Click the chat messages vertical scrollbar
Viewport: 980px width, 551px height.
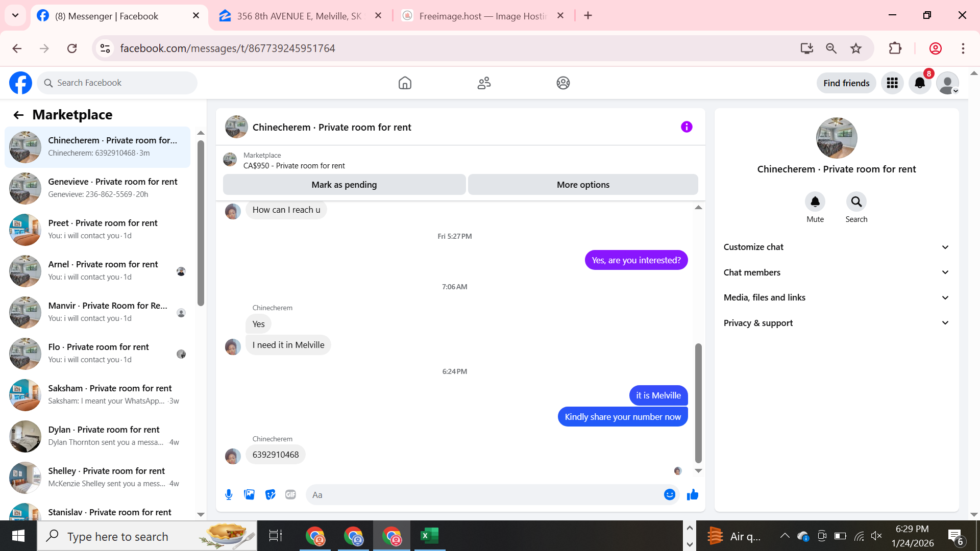[x=698, y=403]
